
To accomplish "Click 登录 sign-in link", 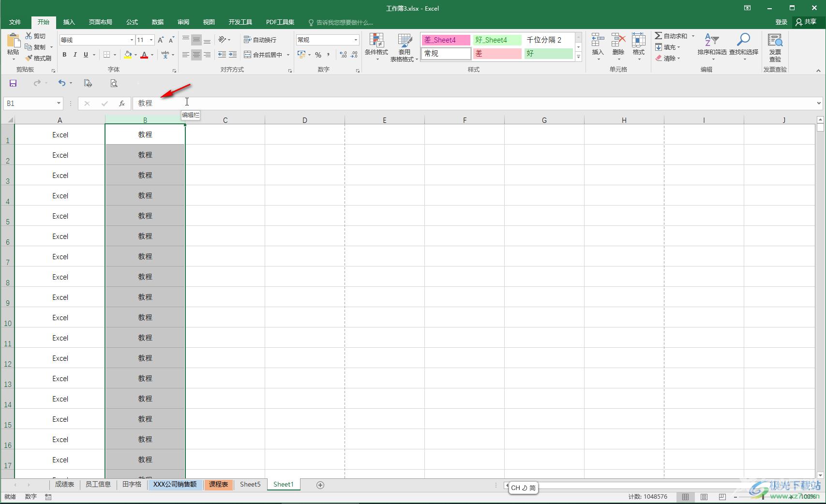I will [781, 22].
